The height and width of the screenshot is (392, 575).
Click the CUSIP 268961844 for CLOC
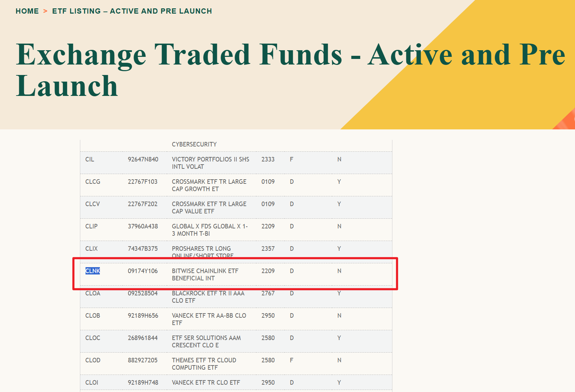pos(142,338)
